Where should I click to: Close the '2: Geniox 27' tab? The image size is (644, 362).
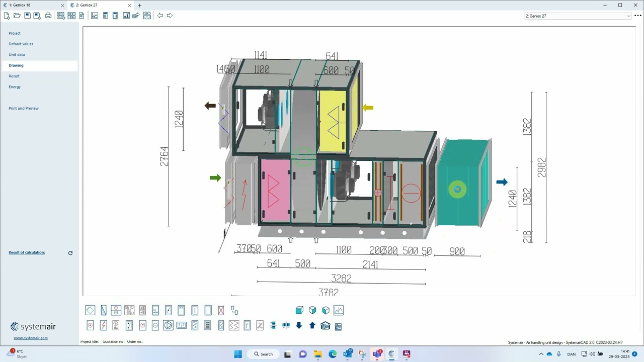tap(129, 6)
